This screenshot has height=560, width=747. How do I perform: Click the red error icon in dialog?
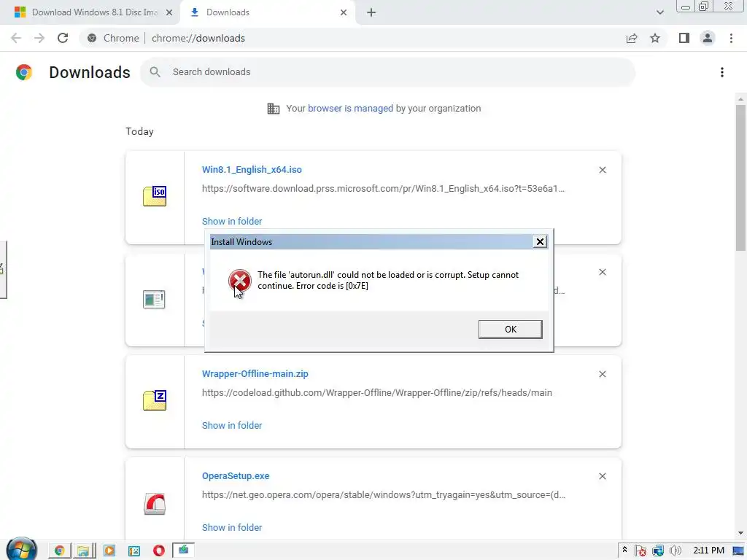(x=239, y=281)
